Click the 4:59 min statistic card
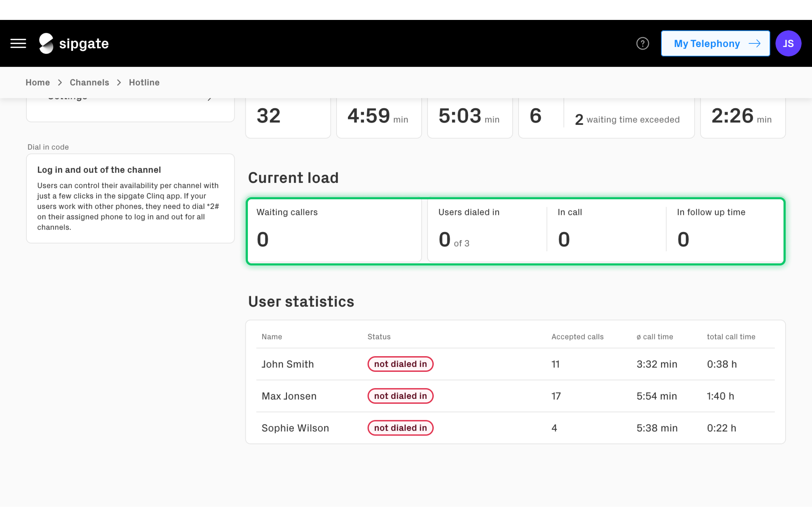The image size is (812, 511). (379, 118)
